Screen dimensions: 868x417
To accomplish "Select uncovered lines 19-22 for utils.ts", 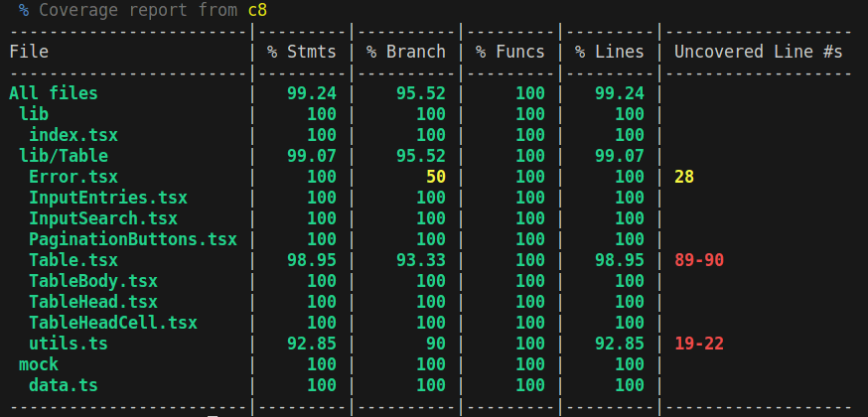I will point(699,344).
